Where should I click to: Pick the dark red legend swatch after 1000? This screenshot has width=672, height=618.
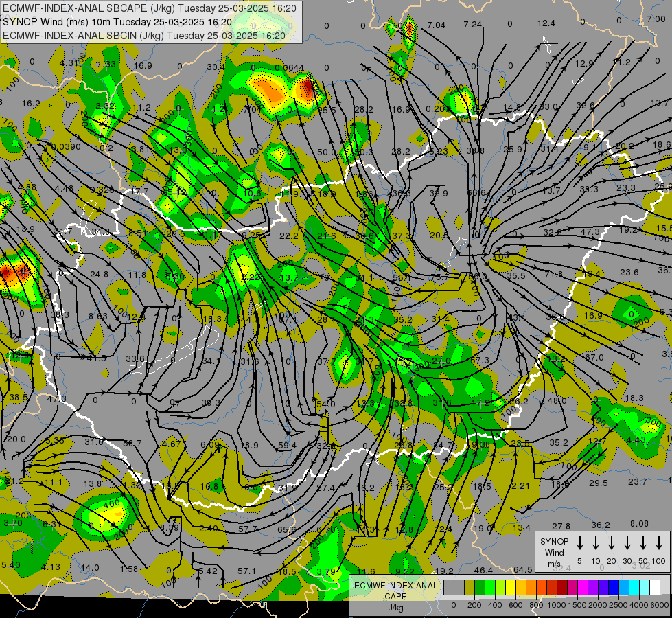coord(562,588)
